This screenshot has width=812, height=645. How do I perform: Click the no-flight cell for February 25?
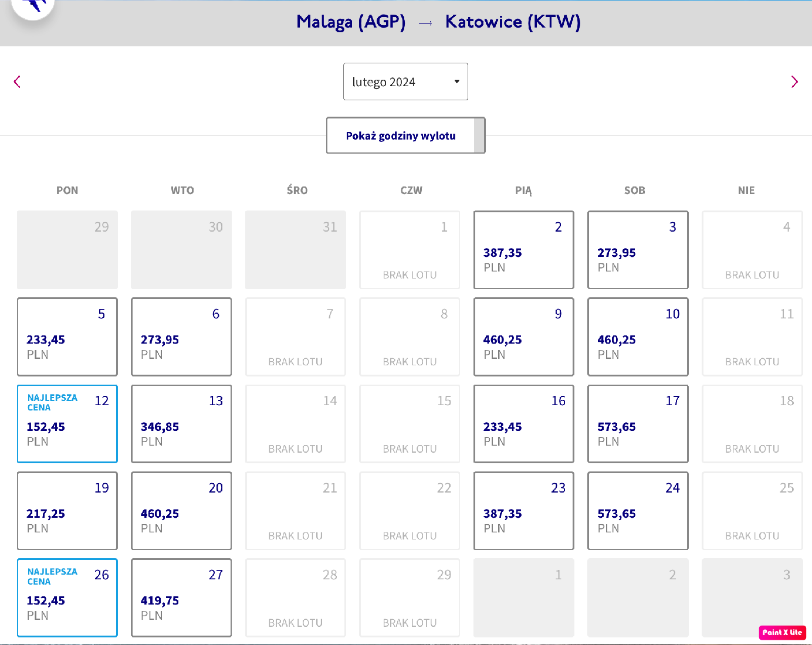752,511
